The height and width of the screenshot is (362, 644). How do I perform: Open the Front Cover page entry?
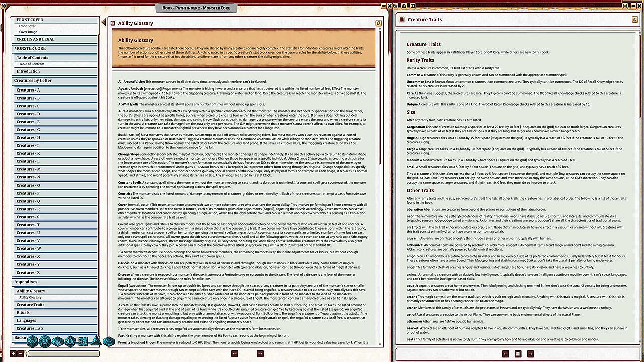tap(55, 26)
